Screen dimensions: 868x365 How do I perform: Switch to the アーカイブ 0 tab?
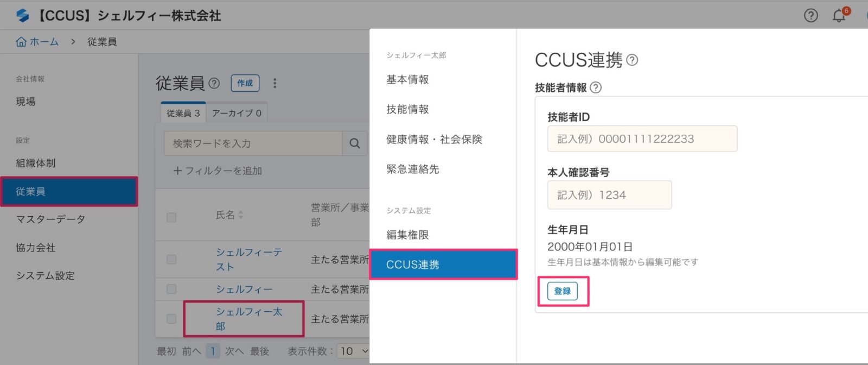pos(237,113)
